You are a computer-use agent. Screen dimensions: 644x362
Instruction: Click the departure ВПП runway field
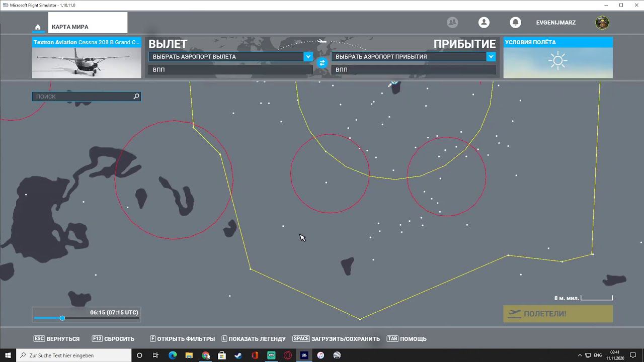click(x=230, y=70)
